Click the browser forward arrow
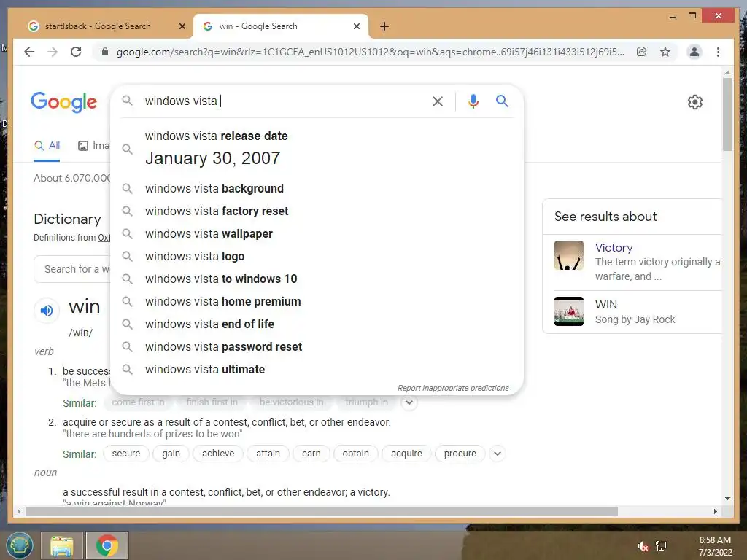Image resolution: width=747 pixels, height=560 pixels. (x=53, y=52)
